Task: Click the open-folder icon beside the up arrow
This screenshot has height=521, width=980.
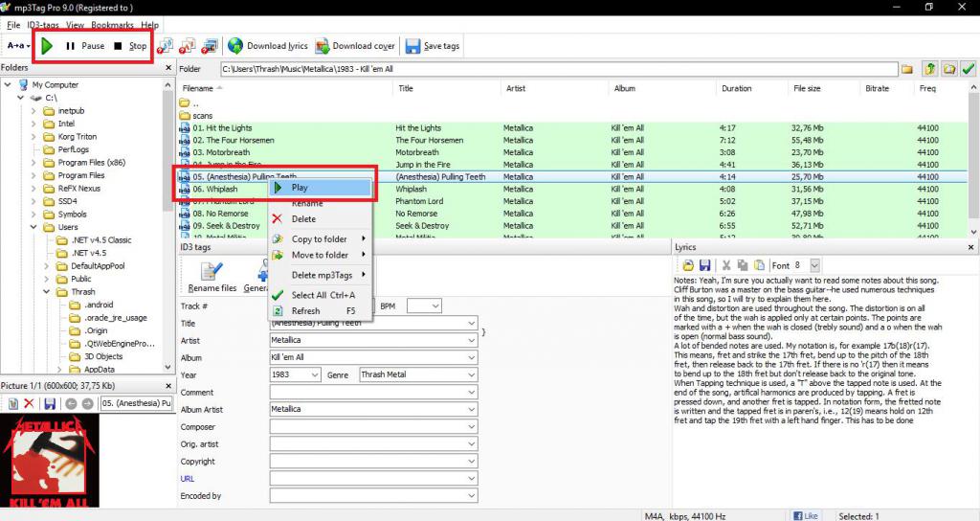Action: 949,69
